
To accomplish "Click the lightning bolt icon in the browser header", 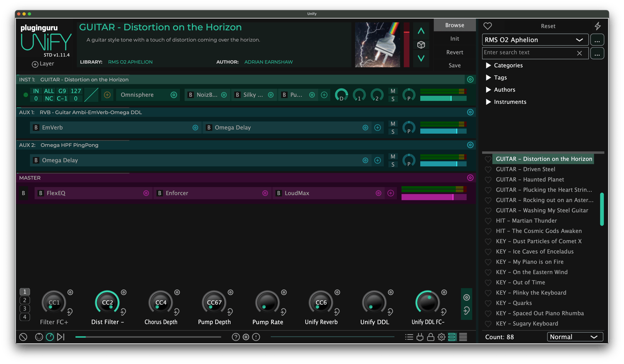I will (x=598, y=26).
